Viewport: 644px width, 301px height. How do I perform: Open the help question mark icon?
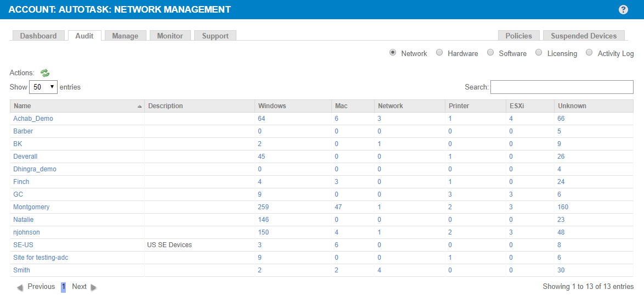click(x=624, y=9)
